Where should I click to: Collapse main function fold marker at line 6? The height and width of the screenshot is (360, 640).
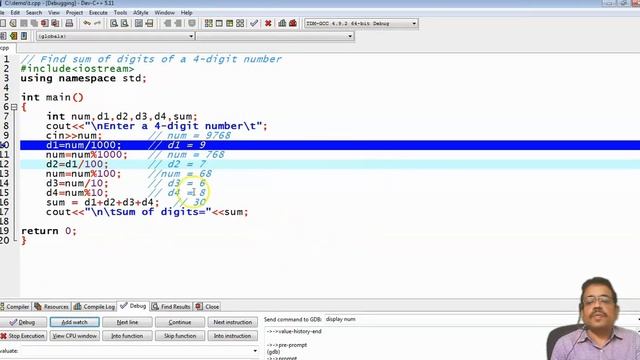click(x=14, y=107)
